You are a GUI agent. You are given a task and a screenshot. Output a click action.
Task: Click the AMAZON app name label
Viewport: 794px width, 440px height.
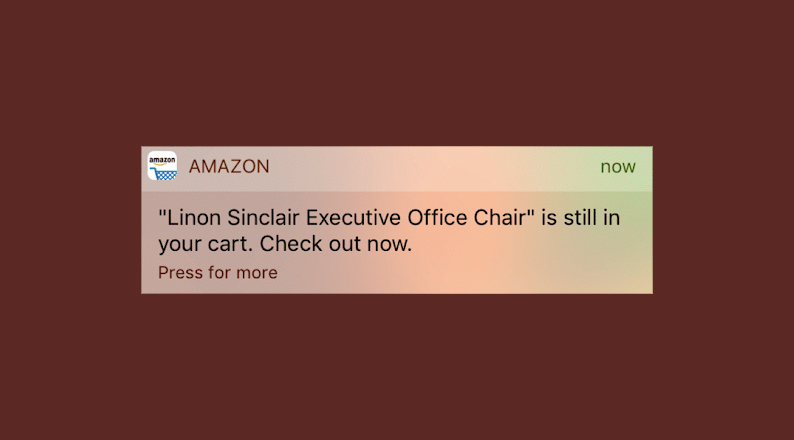pos(229,167)
